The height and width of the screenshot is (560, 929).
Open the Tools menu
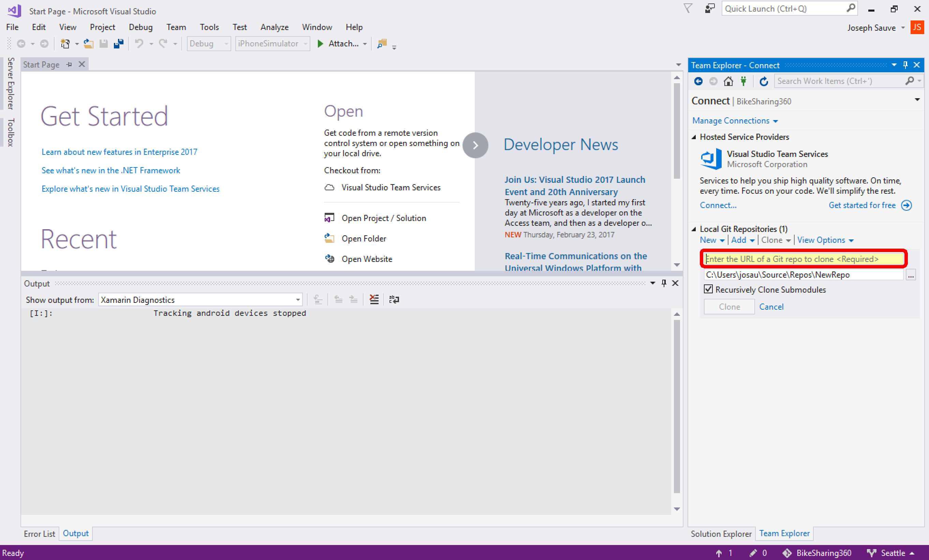pyautogui.click(x=209, y=27)
